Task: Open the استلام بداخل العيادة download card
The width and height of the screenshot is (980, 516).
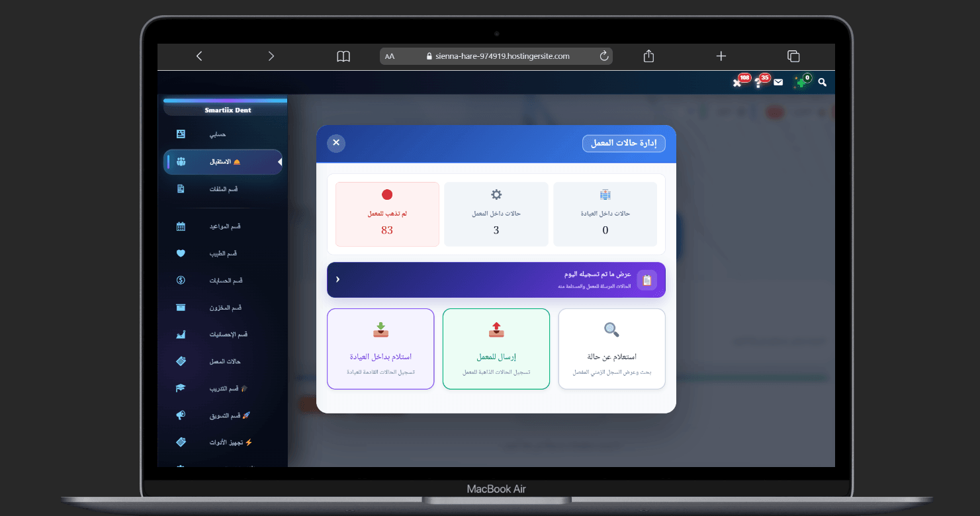Action: tap(380, 349)
